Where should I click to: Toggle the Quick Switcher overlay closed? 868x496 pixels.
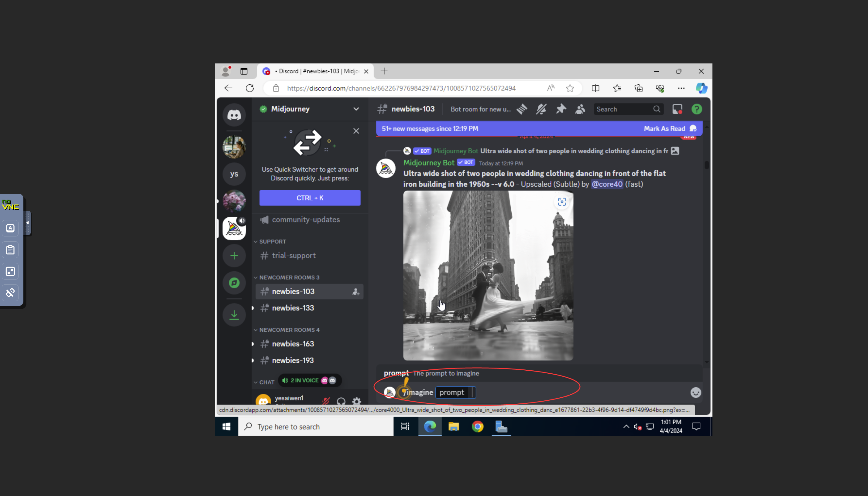click(x=356, y=131)
